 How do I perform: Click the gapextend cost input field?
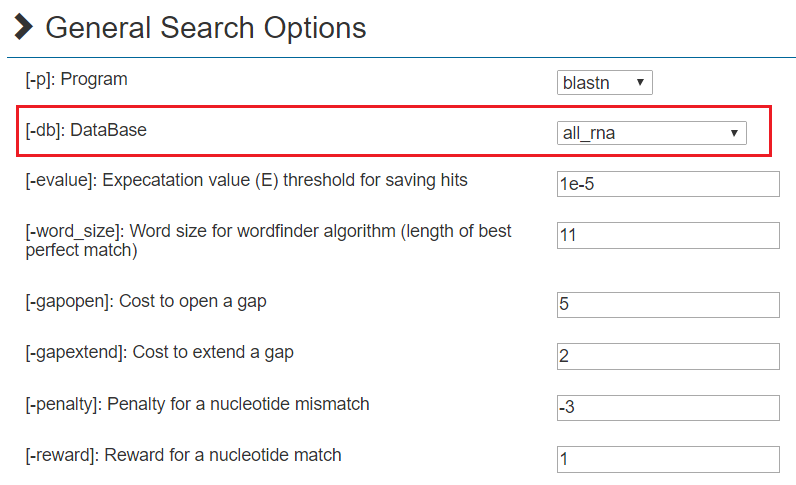click(667, 356)
